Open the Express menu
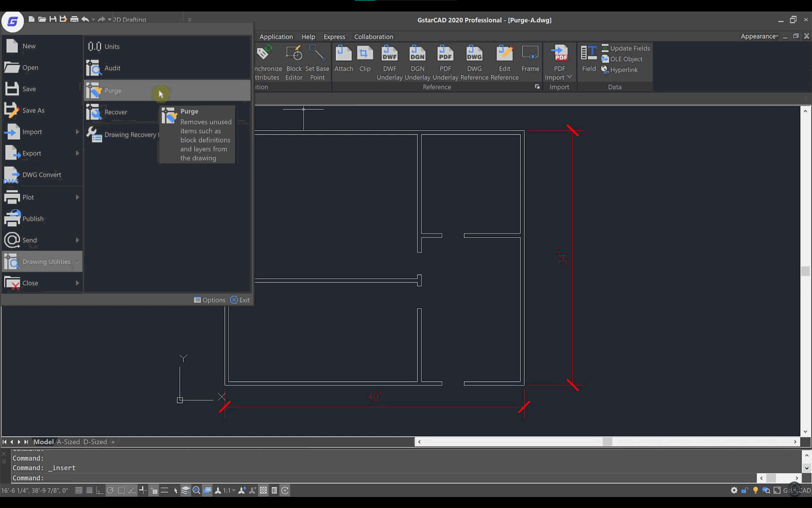812x508 pixels. pyautogui.click(x=335, y=37)
